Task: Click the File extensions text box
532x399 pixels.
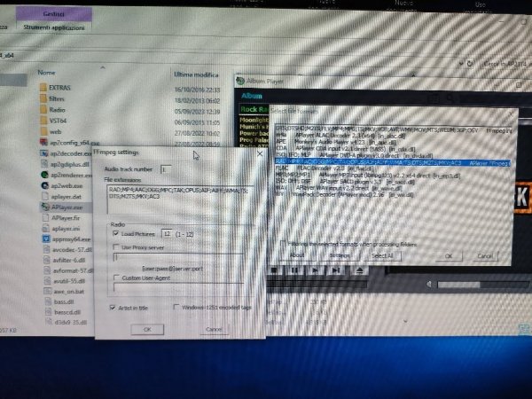Action: click(x=180, y=199)
